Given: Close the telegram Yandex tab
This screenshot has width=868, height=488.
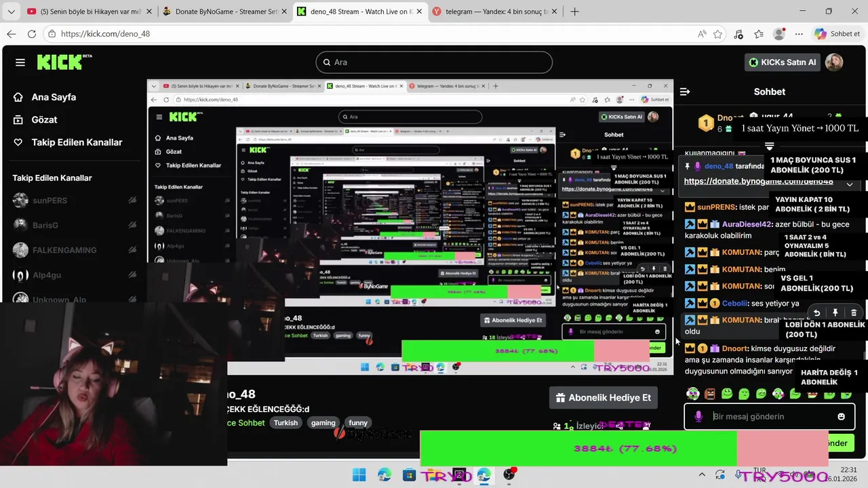Looking at the screenshot, I should [x=555, y=12].
